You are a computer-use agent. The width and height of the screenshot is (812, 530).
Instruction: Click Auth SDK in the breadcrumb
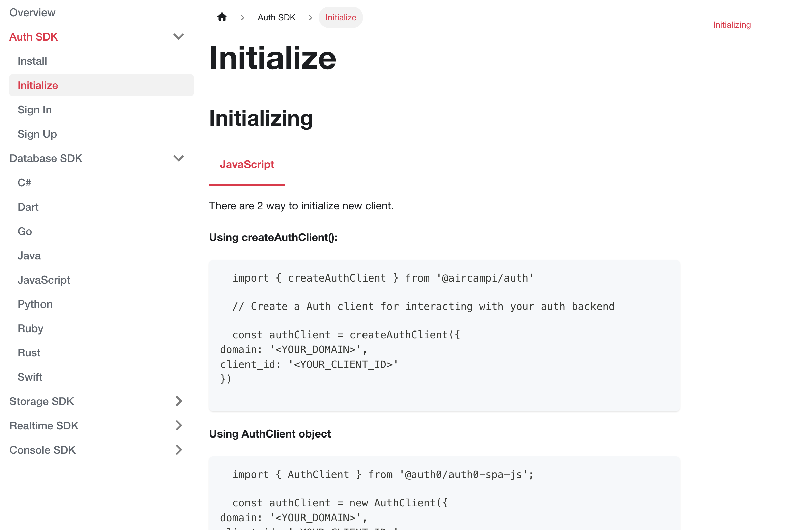[277, 18]
